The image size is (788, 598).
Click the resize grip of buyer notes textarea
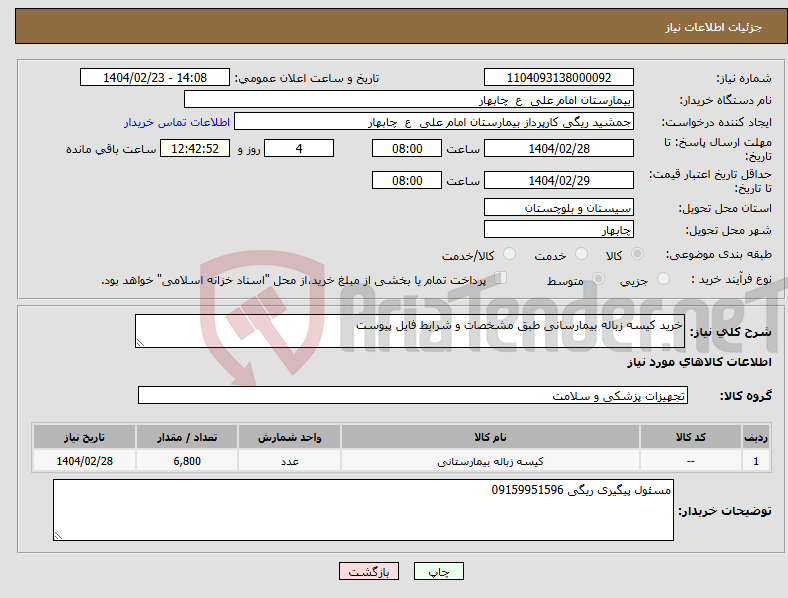point(58,536)
